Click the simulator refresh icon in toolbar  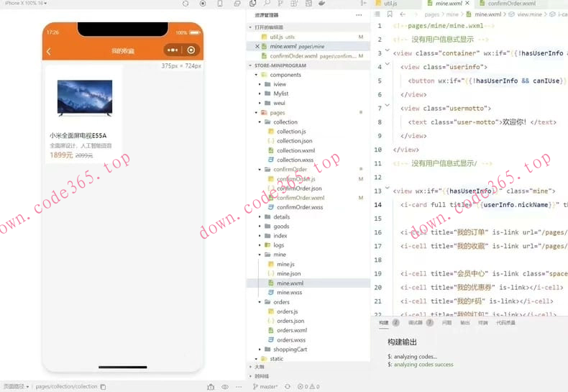185,4
